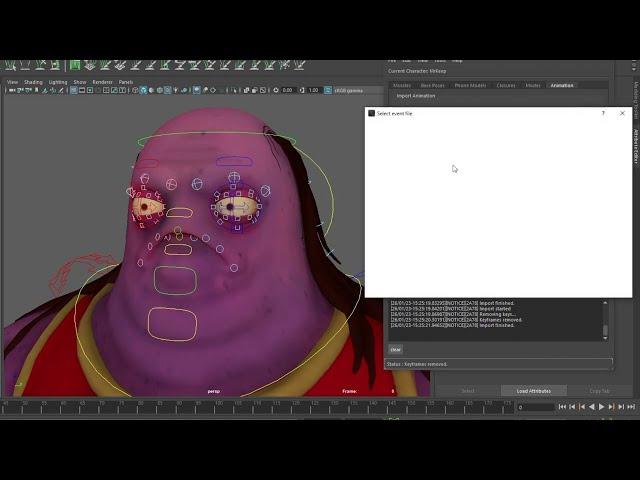The image size is (640, 480).
Task: Select the chin rectangle control
Action: (175, 280)
